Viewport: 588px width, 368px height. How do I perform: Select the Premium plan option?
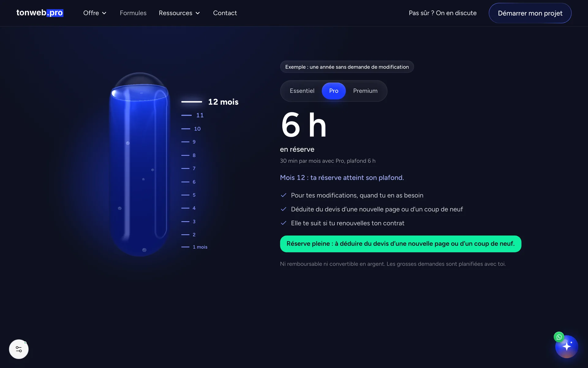point(365,91)
